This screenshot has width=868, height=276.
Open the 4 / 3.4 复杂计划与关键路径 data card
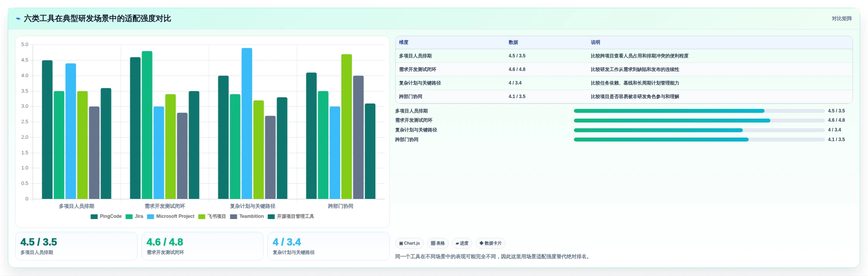[329, 246]
